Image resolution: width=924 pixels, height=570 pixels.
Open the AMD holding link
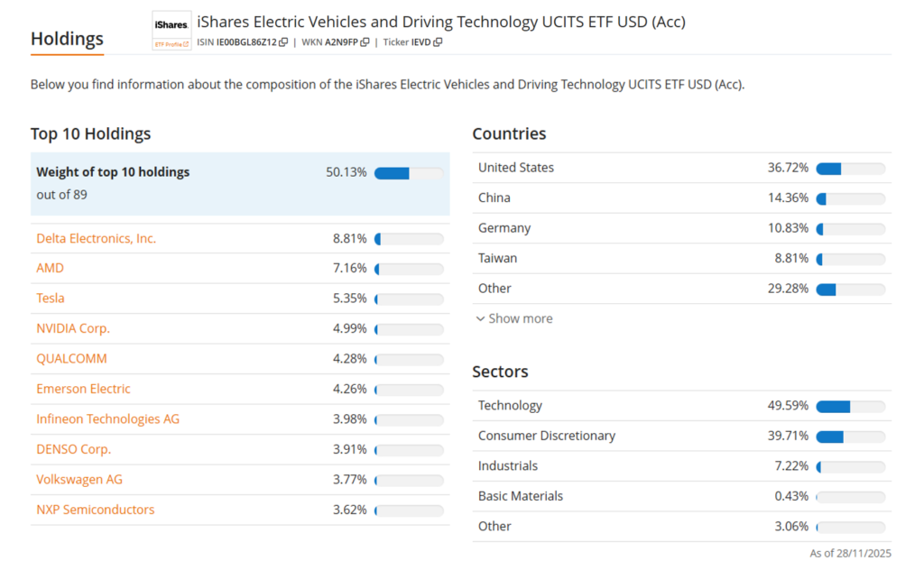coord(51,268)
